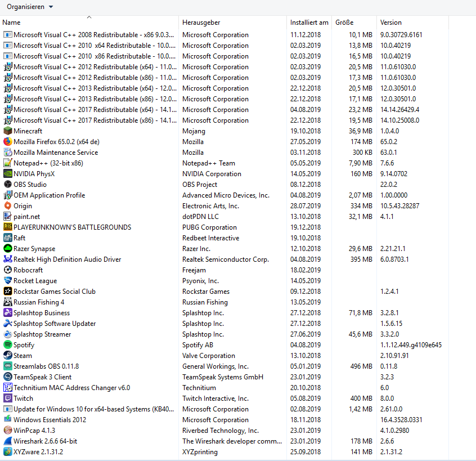Select the Rockstar Games Social Club icon

pos(7,291)
